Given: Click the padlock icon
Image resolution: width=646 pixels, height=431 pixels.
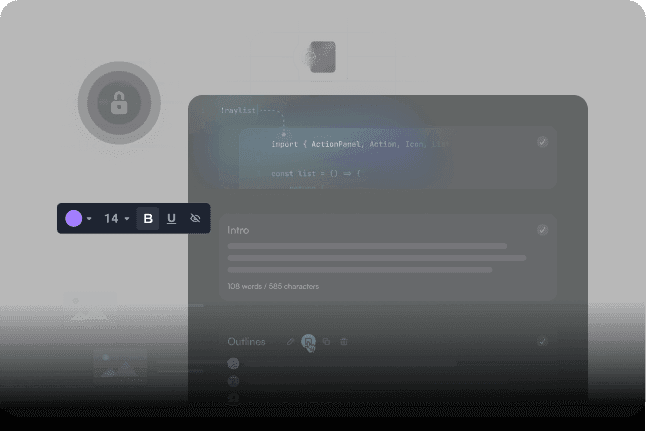Looking at the screenshot, I should pos(118,103).
